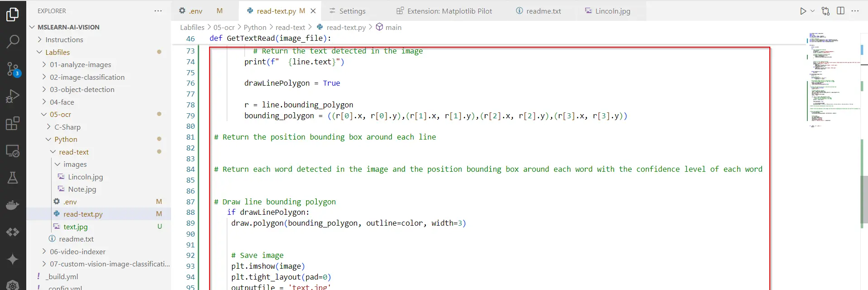
Task: Open the Testing flask view
Action: click(x=13, y=178)
